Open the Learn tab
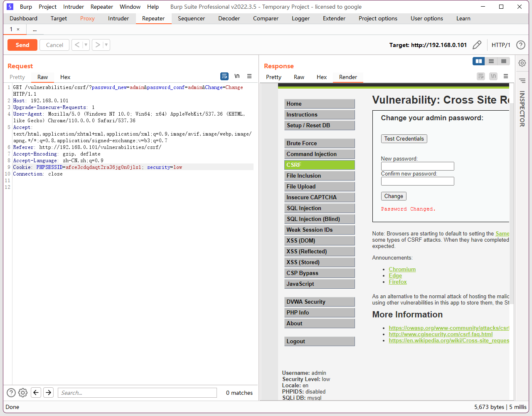 (463, 18)
